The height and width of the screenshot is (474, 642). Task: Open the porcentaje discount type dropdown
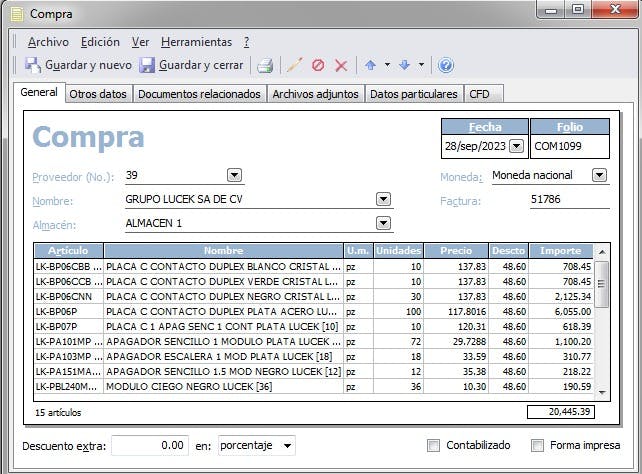click(287, 445)
